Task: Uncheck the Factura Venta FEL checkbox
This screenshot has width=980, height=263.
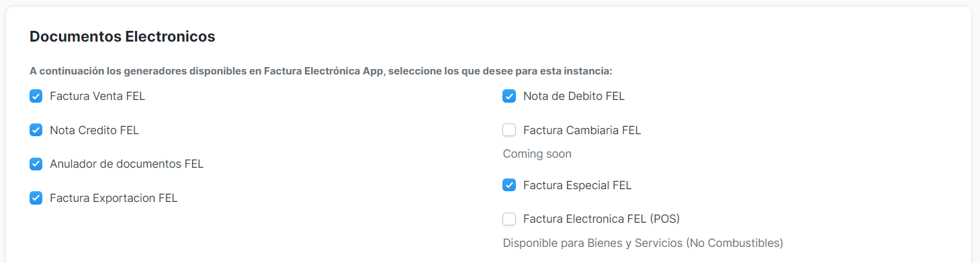Action: tap(36, 96)
